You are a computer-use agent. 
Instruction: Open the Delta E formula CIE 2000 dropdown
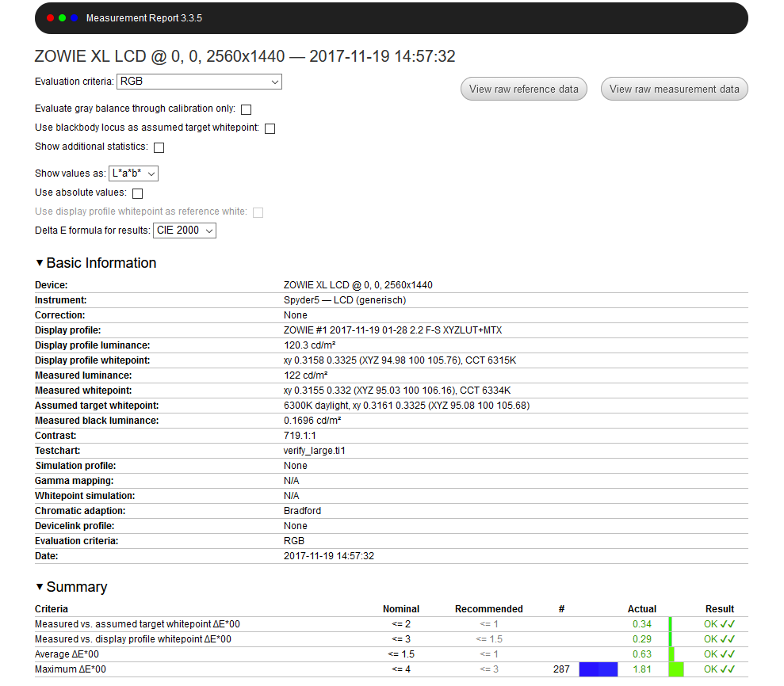[185, 231]
